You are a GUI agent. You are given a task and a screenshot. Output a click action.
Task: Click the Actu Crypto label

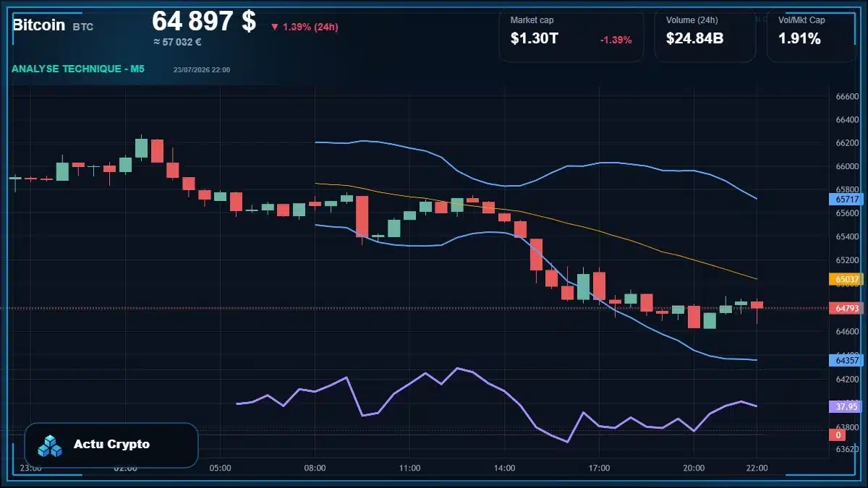coord(111,444)
